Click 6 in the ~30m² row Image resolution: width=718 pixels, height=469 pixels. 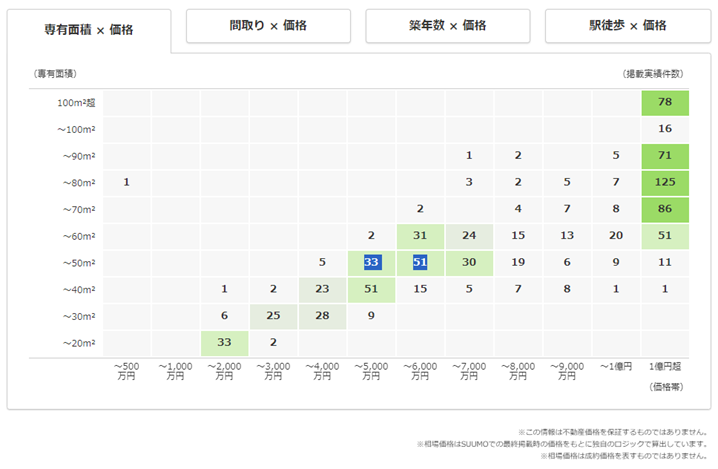(224, 316)
